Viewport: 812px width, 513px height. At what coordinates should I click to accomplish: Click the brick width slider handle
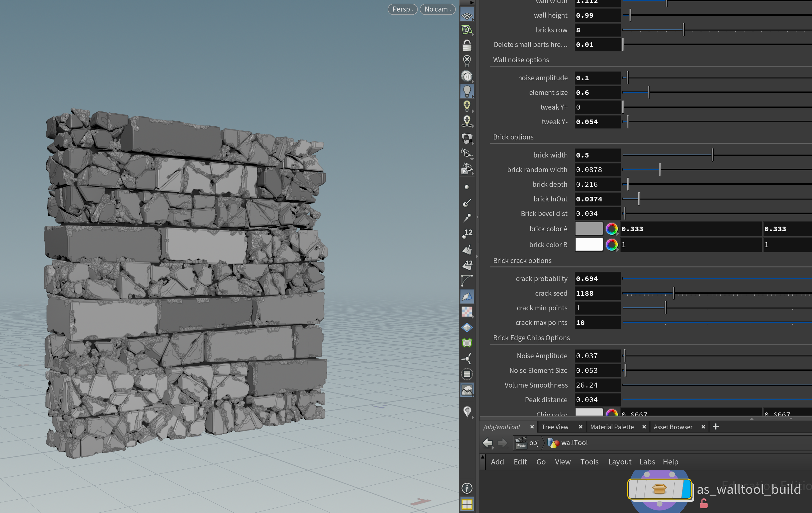[x=712, y=155]
